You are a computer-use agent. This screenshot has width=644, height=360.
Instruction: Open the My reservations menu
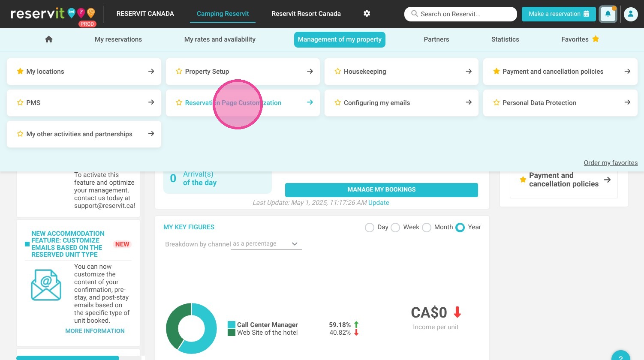click(118, 39)
